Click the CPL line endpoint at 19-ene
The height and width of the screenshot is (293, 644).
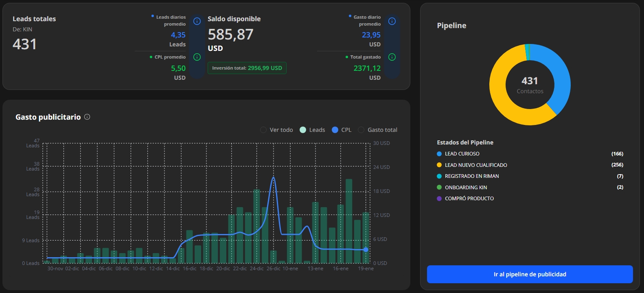coord(366,249)
